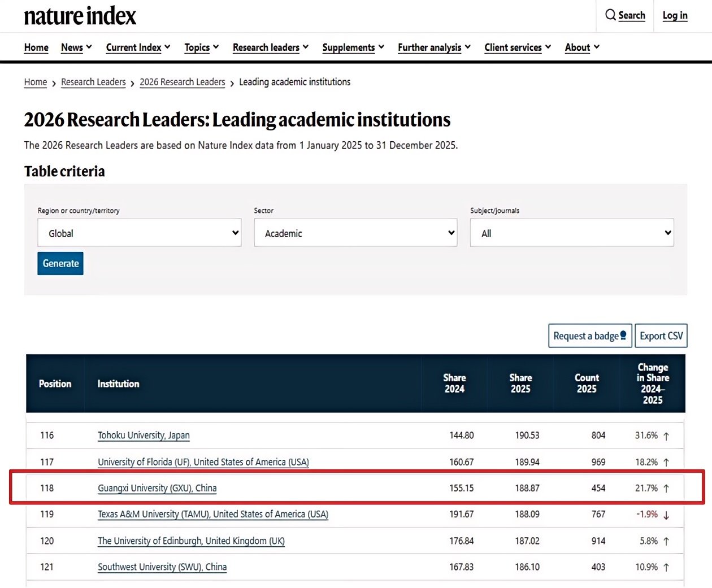Click Share 2024 value 191.67
712x588 pixels.
[462, 515]
